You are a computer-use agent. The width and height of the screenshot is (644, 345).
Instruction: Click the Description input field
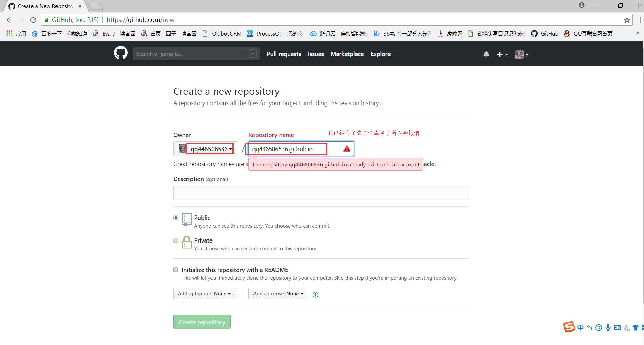(x=321, y=193)
